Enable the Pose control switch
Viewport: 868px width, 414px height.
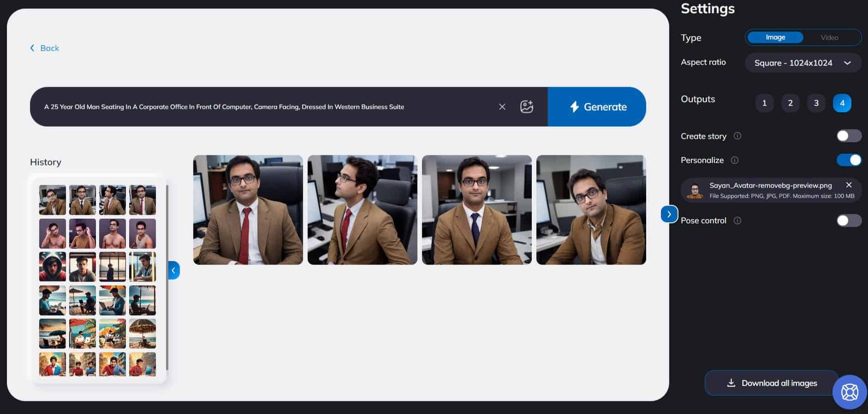tap(849, 221)
